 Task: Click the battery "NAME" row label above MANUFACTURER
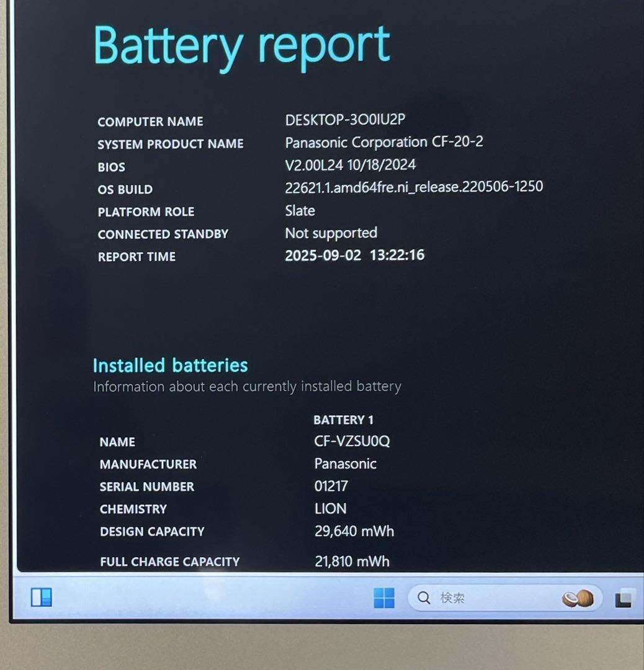(117, 442)
